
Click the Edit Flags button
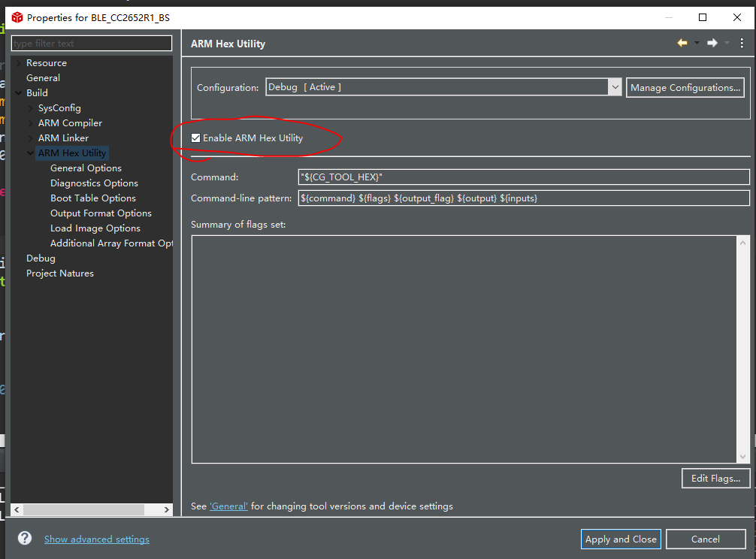(x=715, y=479)
